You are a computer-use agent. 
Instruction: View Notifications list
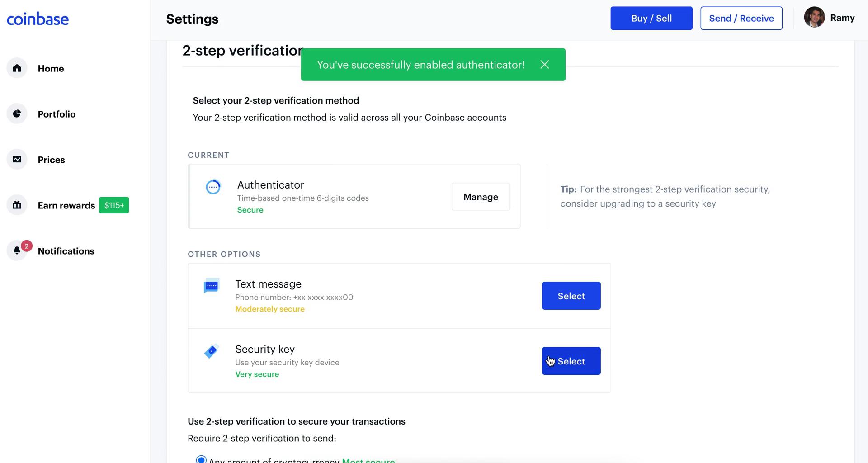pos(66,251)
